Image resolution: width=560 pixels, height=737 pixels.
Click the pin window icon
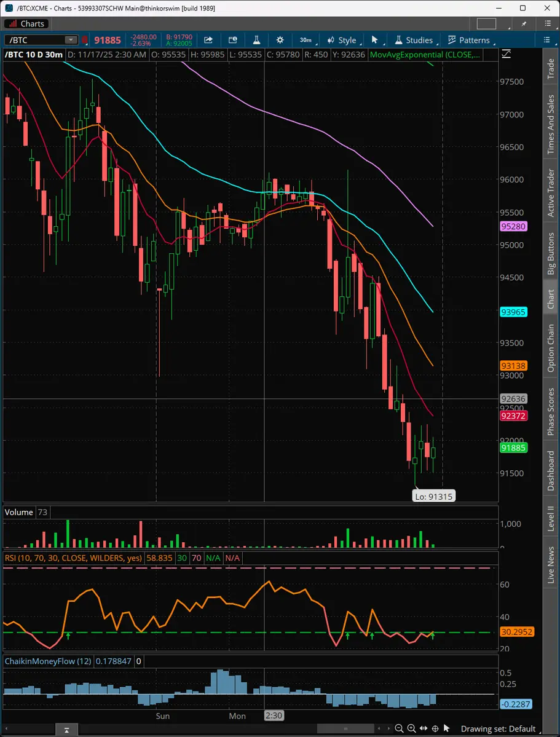524,23
